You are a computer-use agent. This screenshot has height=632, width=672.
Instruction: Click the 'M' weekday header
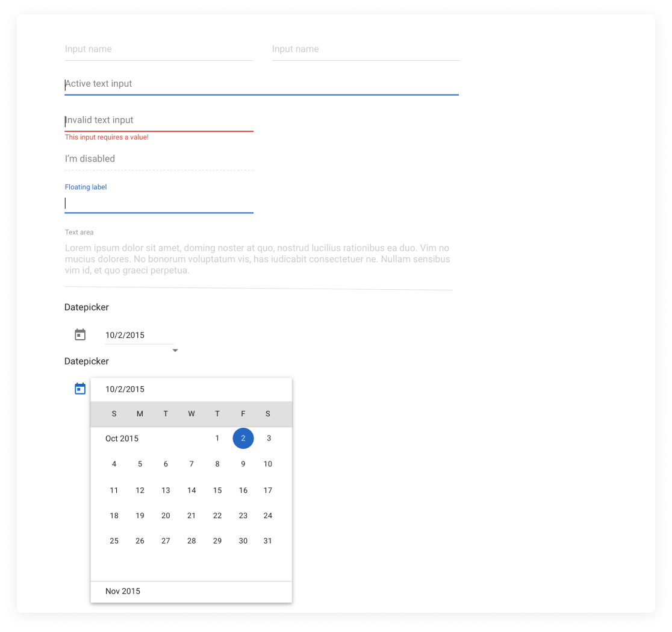pyautogui.click(x=140, y=414)
